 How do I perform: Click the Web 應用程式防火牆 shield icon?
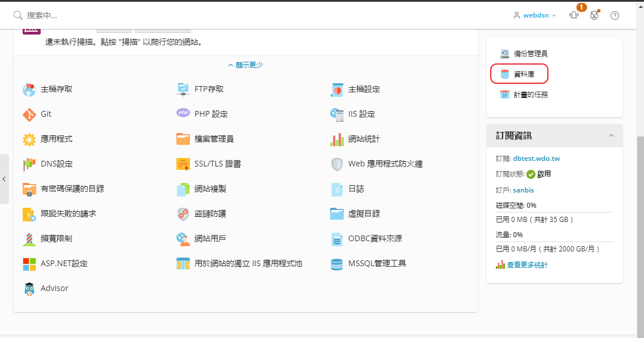337,164
